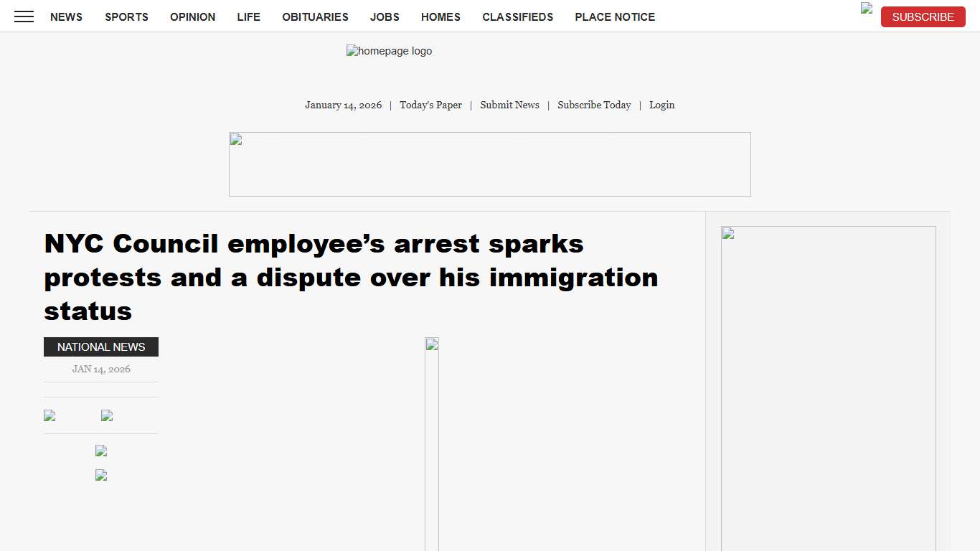This screenshot has width=980, height=551.
Task: Click the share icon below the divider line
Action: click(100, 451)
